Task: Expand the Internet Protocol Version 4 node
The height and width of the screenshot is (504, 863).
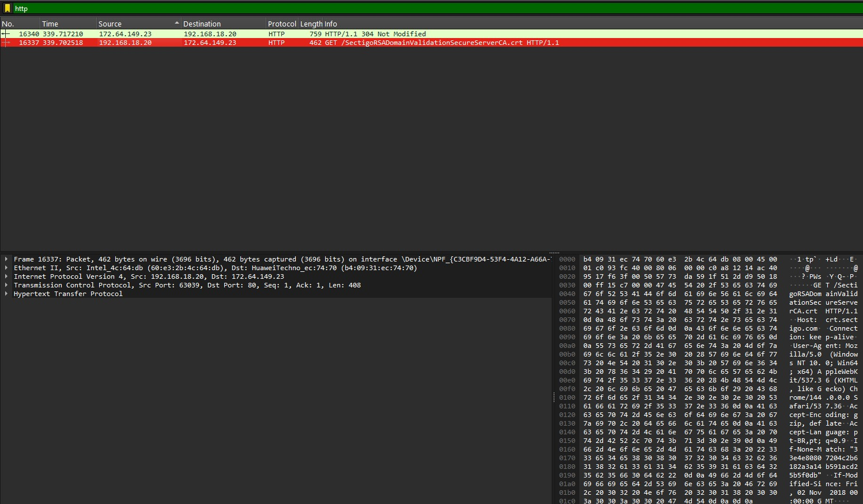Action: click(6, 276)
